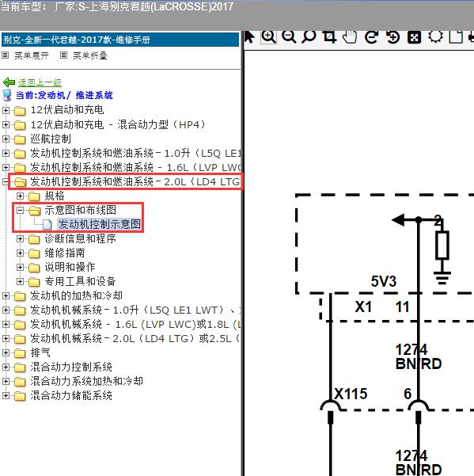Activate the zoom in magnifier tool
Image resolution: width=474 pixels, height=476 pixels.
point(268,37)
